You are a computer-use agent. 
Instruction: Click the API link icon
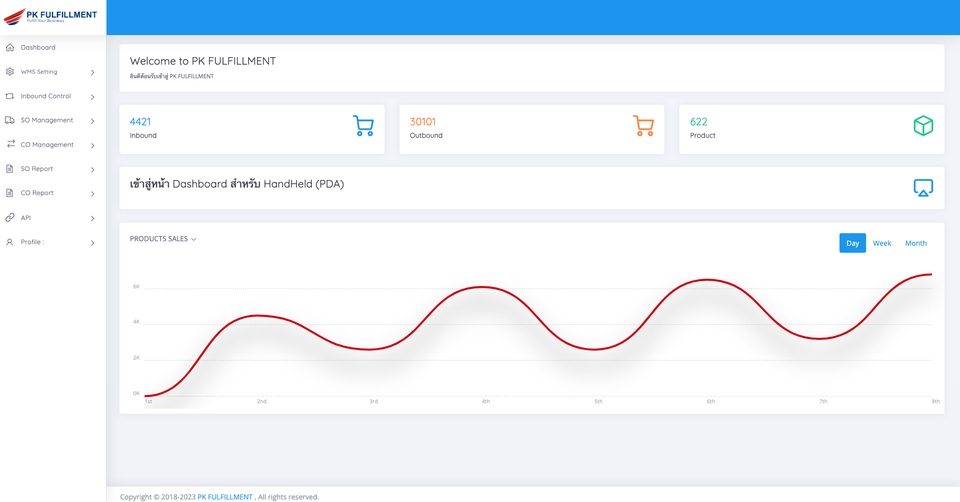pos(10,217)
